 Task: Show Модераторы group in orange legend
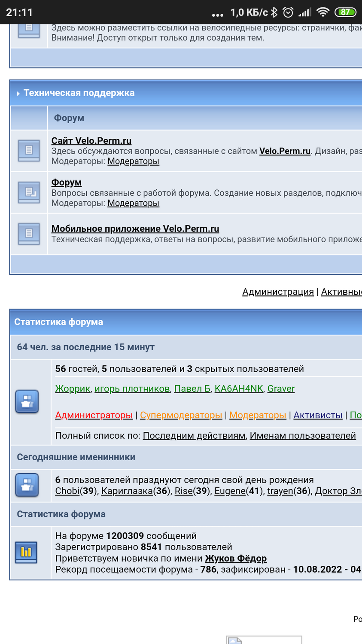258,415
